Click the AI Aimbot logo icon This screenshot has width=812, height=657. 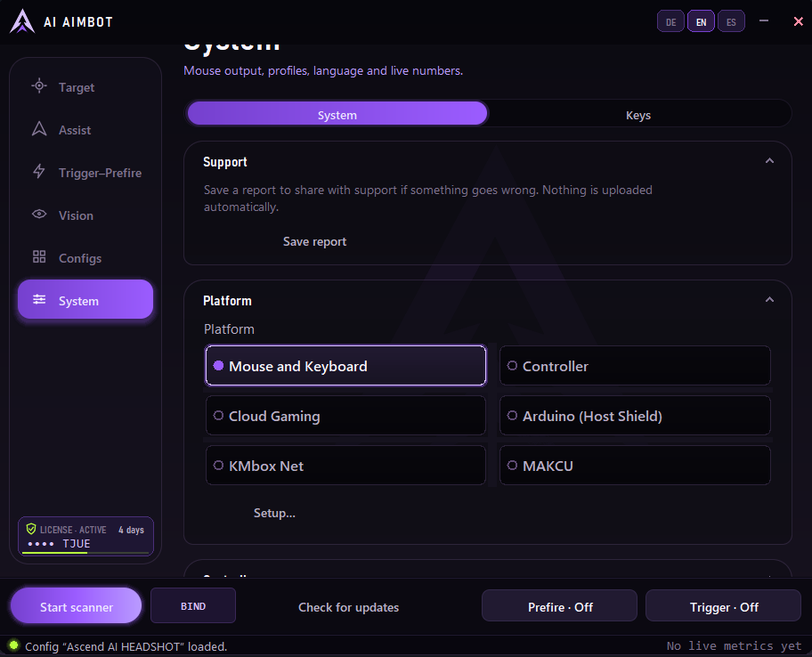[x=22, y=21]
